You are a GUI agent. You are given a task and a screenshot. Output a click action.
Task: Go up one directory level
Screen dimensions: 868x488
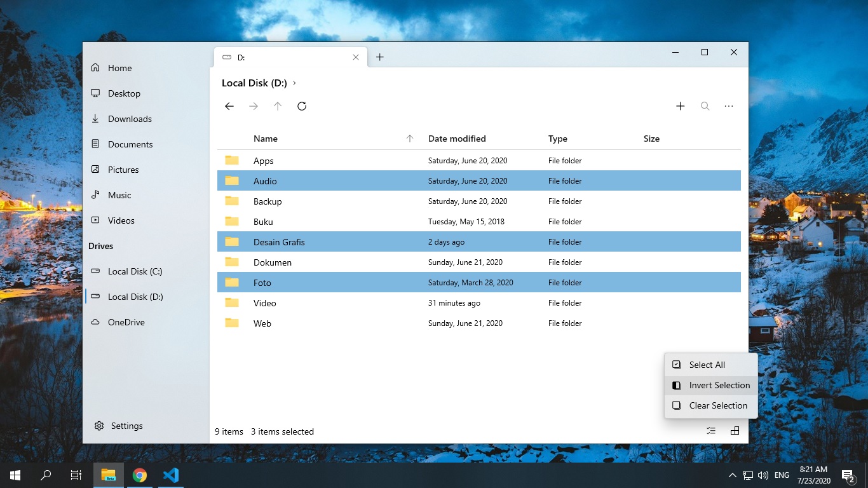pos(278,106)
